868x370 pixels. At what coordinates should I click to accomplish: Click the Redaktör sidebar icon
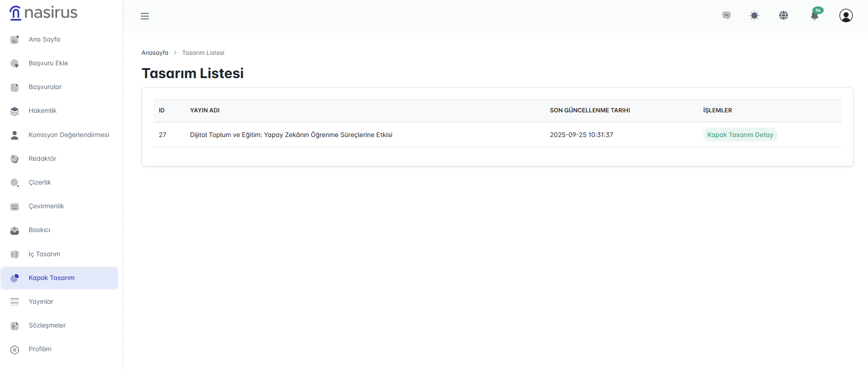tap(15, 159)
